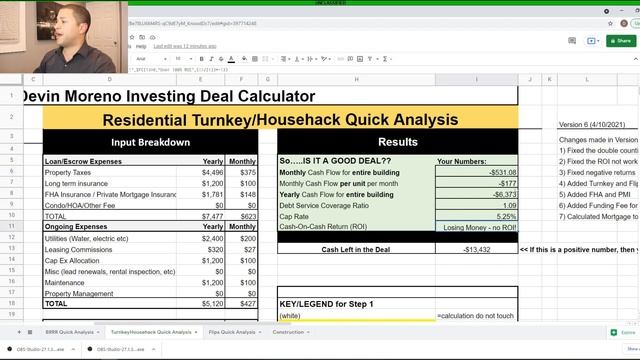The width and height of the screenshot is (640, 360).
Task: Select Utilities yearly $2,400 cell
Action: 200,238
